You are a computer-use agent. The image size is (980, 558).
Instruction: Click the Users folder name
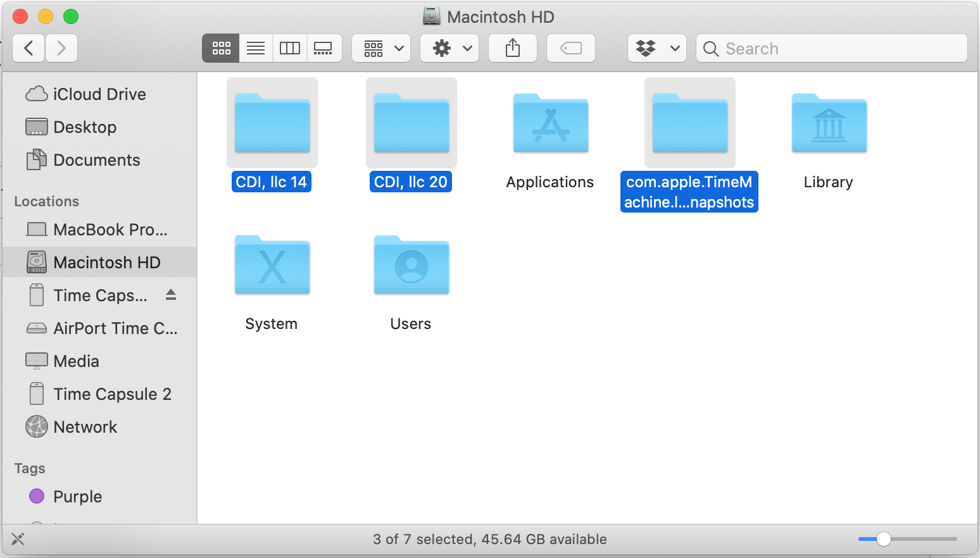[x=411, y=324]
